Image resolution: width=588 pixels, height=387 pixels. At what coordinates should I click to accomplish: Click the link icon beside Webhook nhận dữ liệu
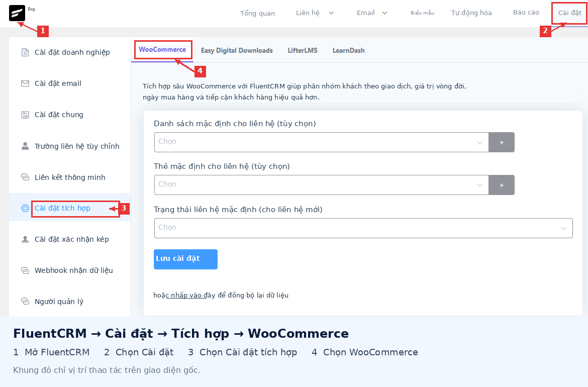(x=25, y=270)
